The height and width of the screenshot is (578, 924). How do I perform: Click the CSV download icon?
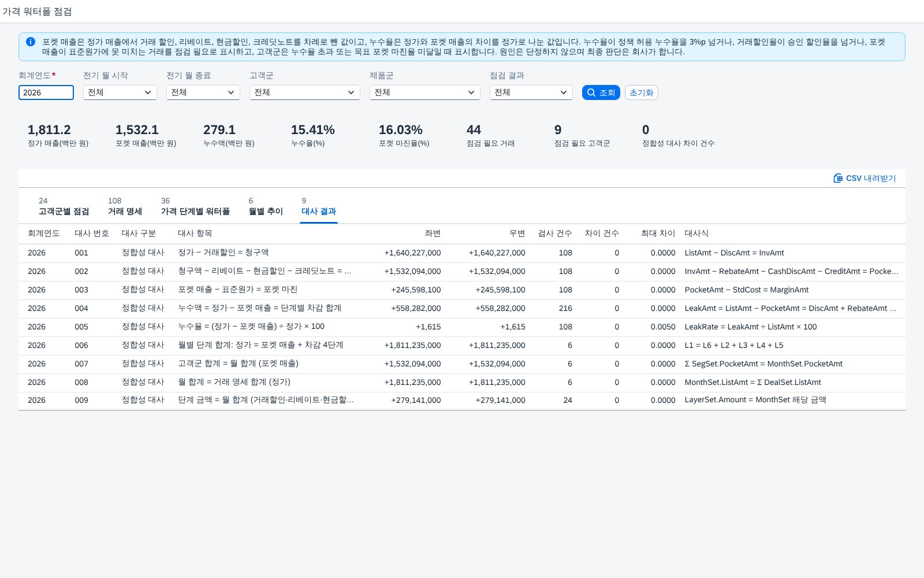point(838,178)
